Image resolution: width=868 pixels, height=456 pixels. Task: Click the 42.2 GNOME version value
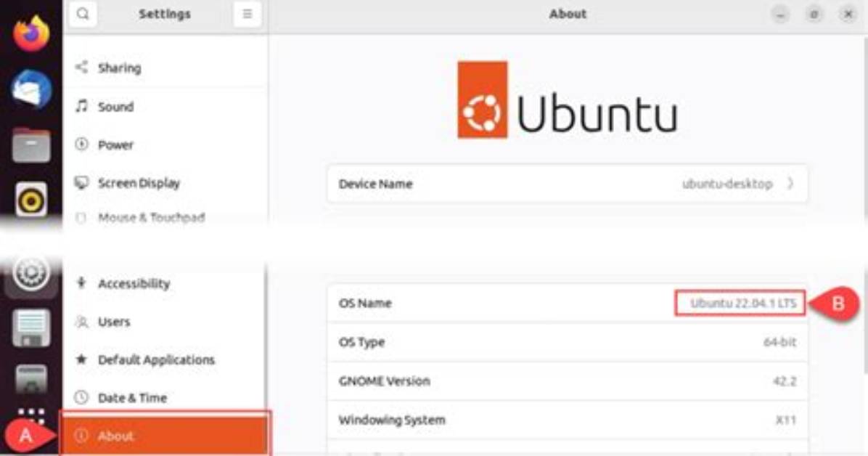click(x=785, y=380)
